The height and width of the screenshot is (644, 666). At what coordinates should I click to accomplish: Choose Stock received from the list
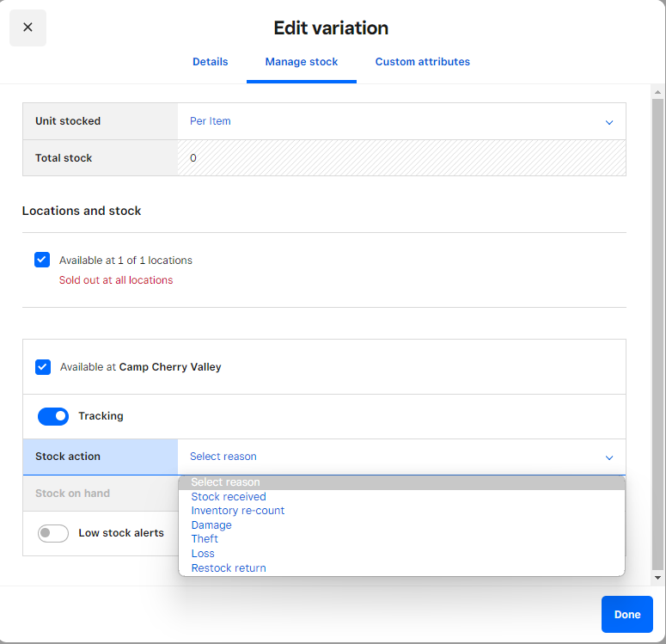pos(401,496)
